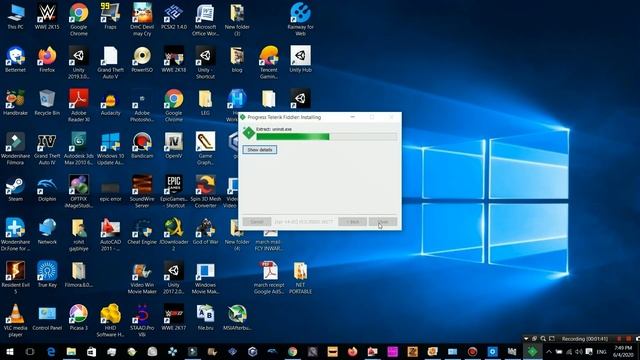Open the This PC desktop icon
Viewport: 640px width, 360px height.
[x=16, y=17]
